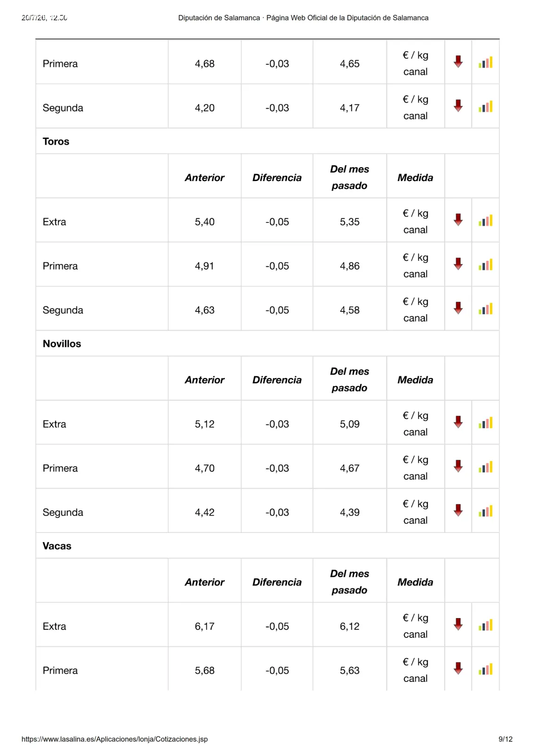Screen dimensions: 534x756
Task: Open the chart icon for Vacas Extra
Action: (x=485, y=625)
